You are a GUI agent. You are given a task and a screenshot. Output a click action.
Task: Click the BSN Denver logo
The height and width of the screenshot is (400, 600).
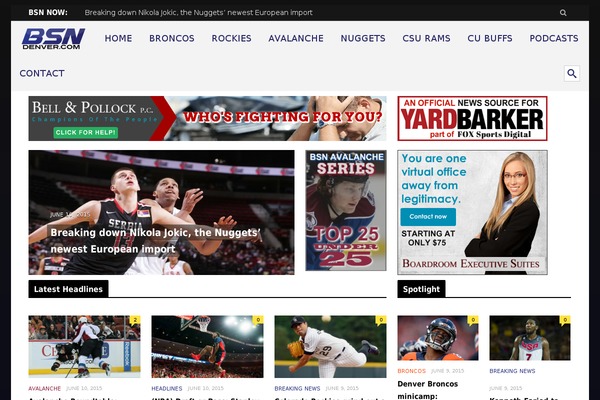[x=53, y=39]
